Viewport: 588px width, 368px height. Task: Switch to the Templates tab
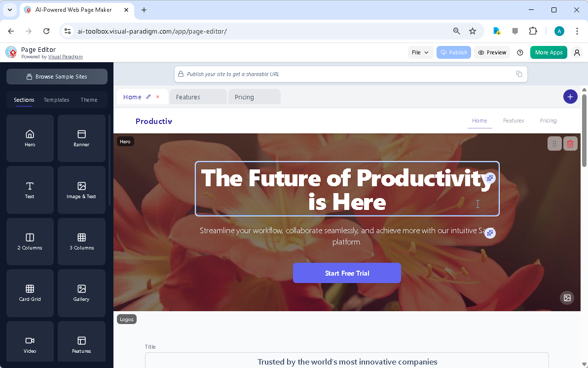(56, 99)
